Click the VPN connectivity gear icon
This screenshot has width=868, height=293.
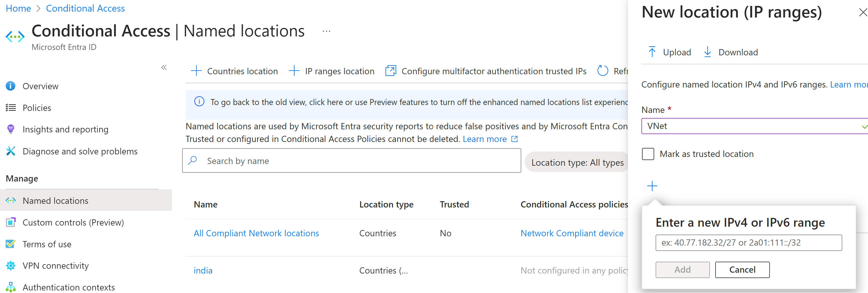10,265
